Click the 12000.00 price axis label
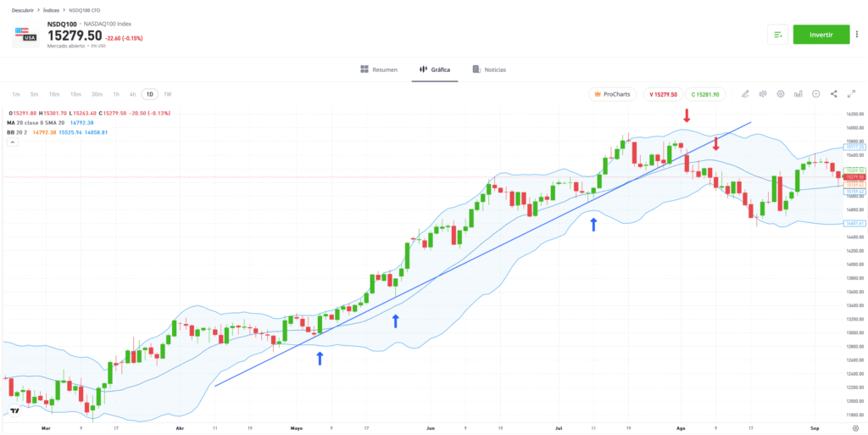 [854, 401]
